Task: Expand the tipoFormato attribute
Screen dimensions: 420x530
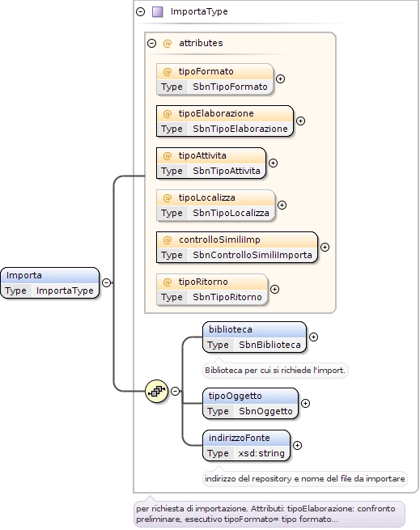Action: point(280,78)
